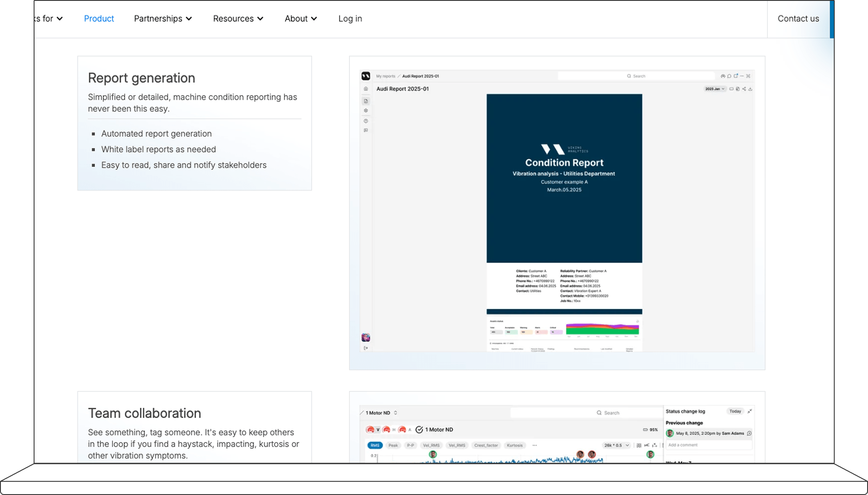Click the logout icon at sidebar bottom
Screen dimensions: 868x495
pos(366,348)
